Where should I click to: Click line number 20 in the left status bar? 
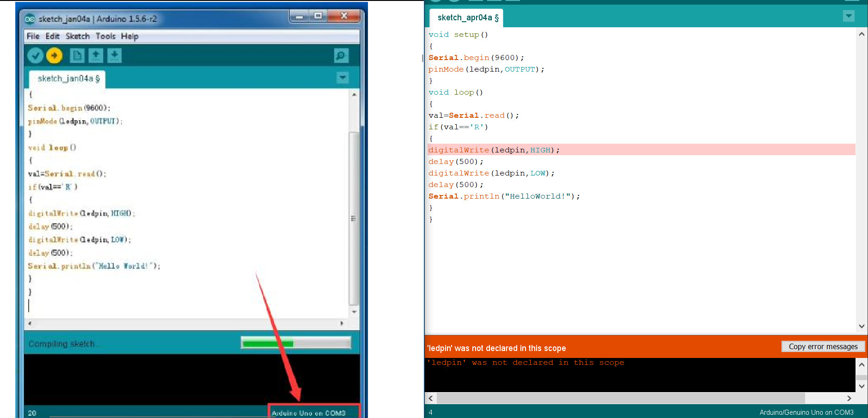coord(32,413)
